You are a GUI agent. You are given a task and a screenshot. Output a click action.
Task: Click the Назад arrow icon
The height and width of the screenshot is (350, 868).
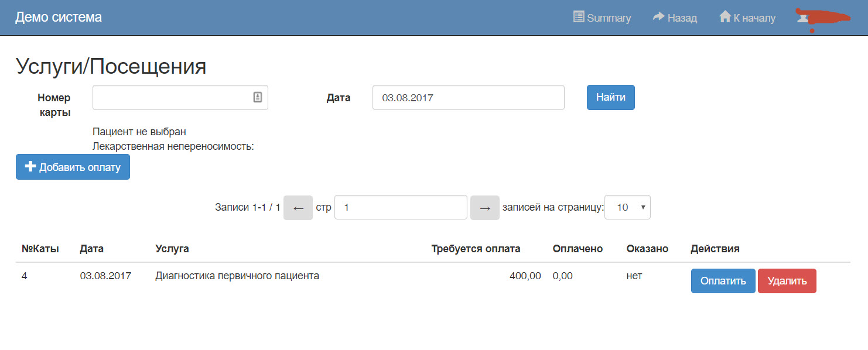coord(658,17)
